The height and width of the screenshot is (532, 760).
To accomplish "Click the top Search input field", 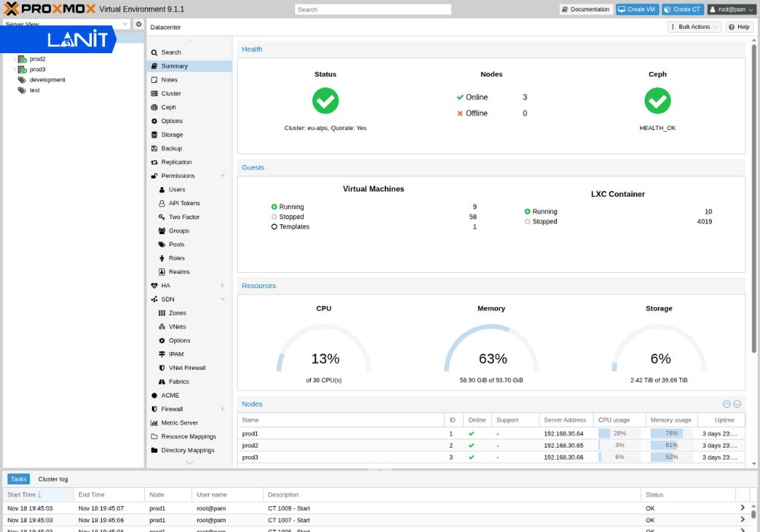I will coord(372,10).
